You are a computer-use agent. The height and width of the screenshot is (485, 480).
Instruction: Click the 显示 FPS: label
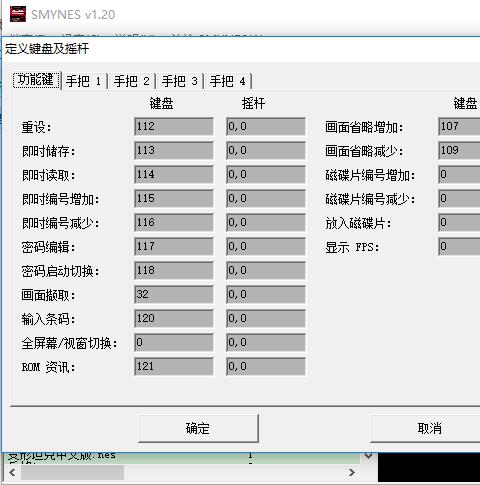click(352, 247)
